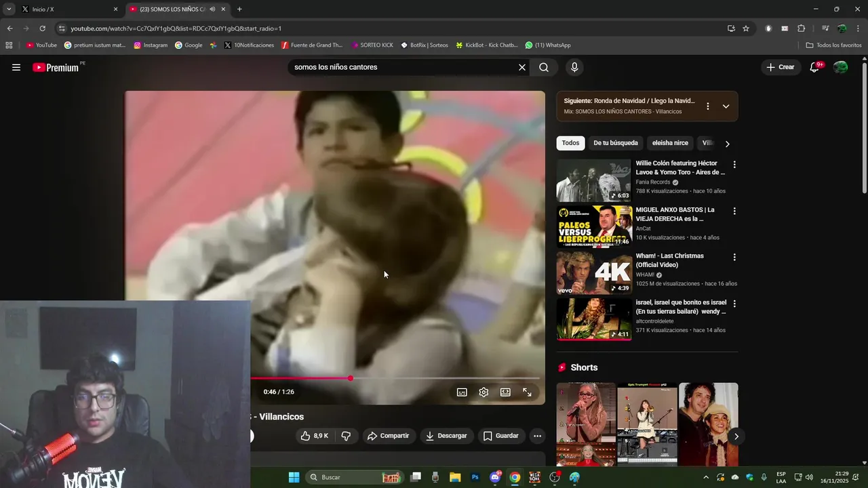This screenshot has width=868, height=488.
Task: Open Chrome apps grid in bookmarks bar
Action: click(9, 45)
